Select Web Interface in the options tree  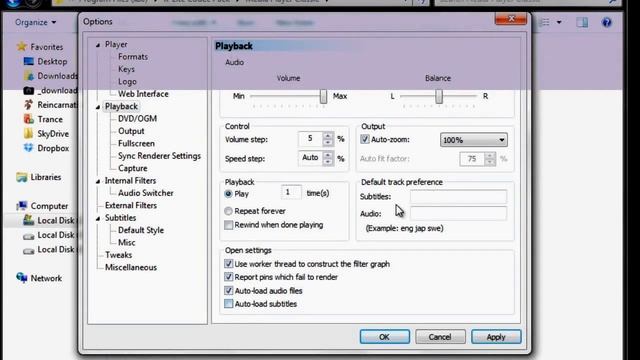click(x=143, y=94)
